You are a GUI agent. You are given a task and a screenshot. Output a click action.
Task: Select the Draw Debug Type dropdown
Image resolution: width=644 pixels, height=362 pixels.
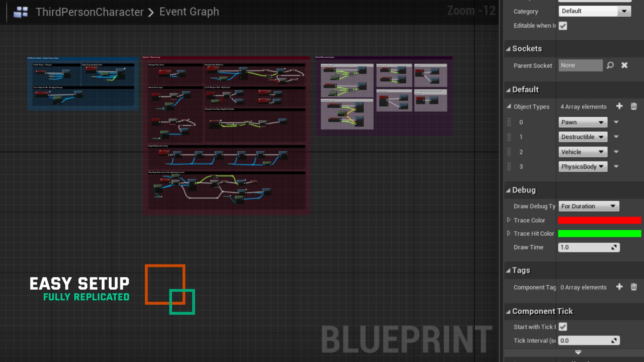[588, 205]
